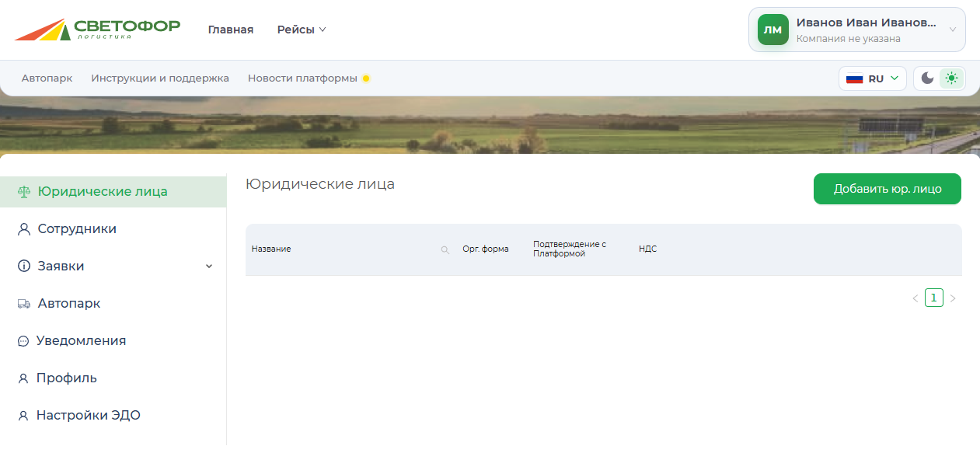Go to next page arrow

coord(953,298)
